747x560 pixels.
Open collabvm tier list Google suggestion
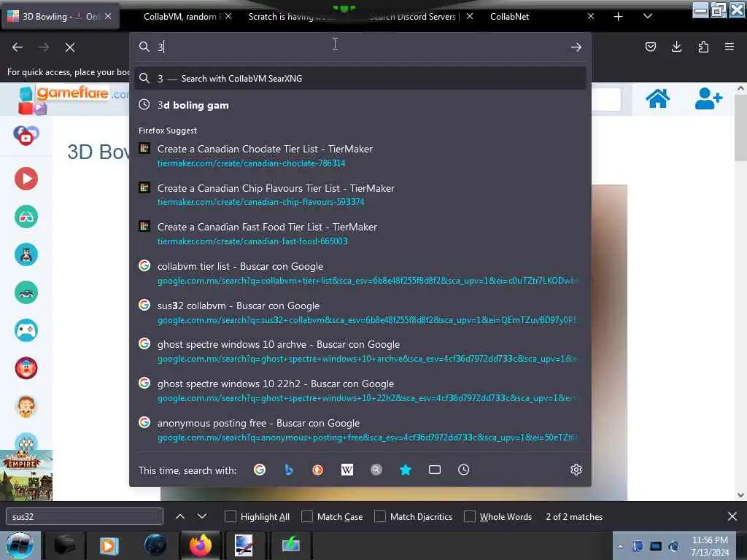(360, 273)
